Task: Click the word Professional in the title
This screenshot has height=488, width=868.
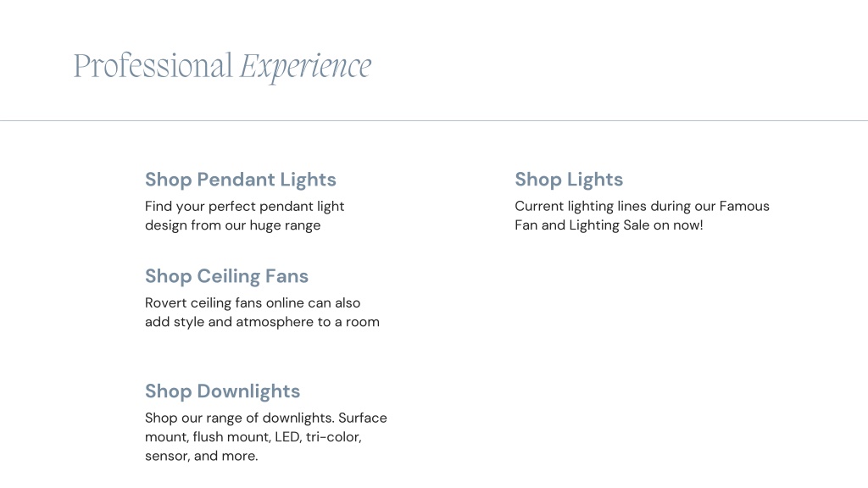Action: [x=153, y=66]
